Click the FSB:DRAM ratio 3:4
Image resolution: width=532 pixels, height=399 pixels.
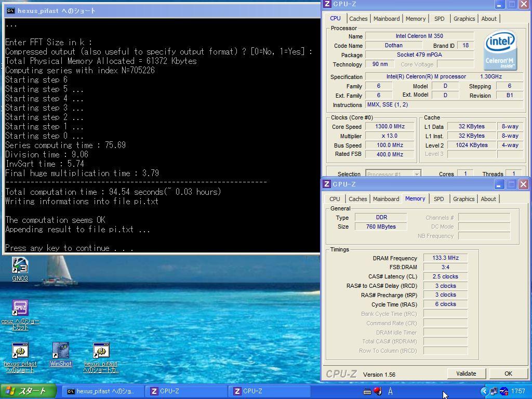(445, 267)
